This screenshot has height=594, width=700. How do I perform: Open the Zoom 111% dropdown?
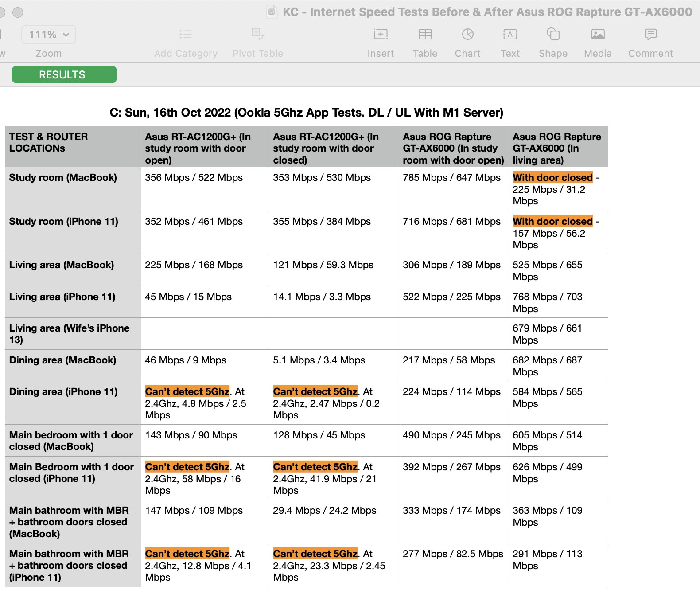click(x=49, y=35)
